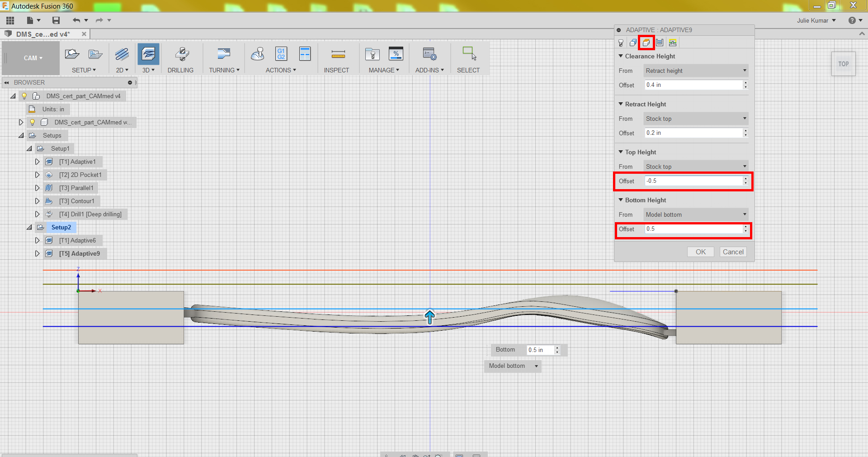Viewport: 868px width, 457px height.
Task: Collapse the Bottom Height section
Action: tap(621, 200)
